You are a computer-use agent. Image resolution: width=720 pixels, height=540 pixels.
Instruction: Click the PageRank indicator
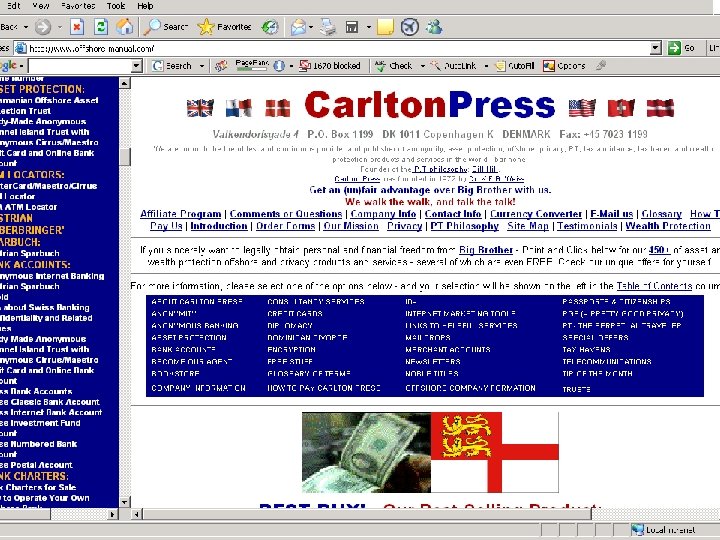(252, 66)
